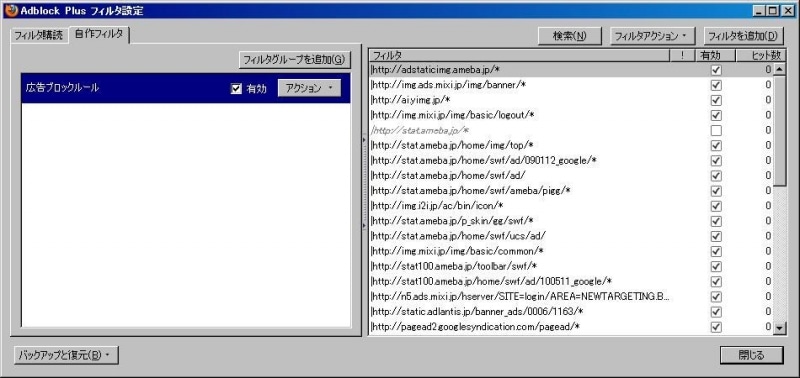Toggle checkbox for img.ads.mixi.jp/img/banner filter
Screen dimensions: 800x378
(x=716, y=85)
